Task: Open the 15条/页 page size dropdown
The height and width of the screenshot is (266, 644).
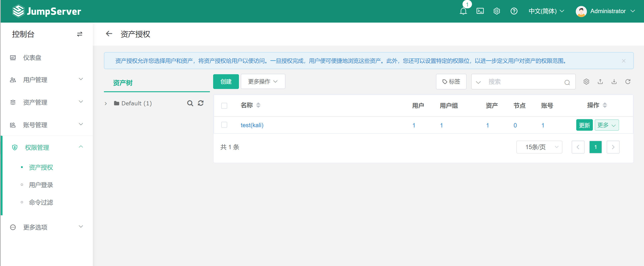Action: (x=539, y=147)
